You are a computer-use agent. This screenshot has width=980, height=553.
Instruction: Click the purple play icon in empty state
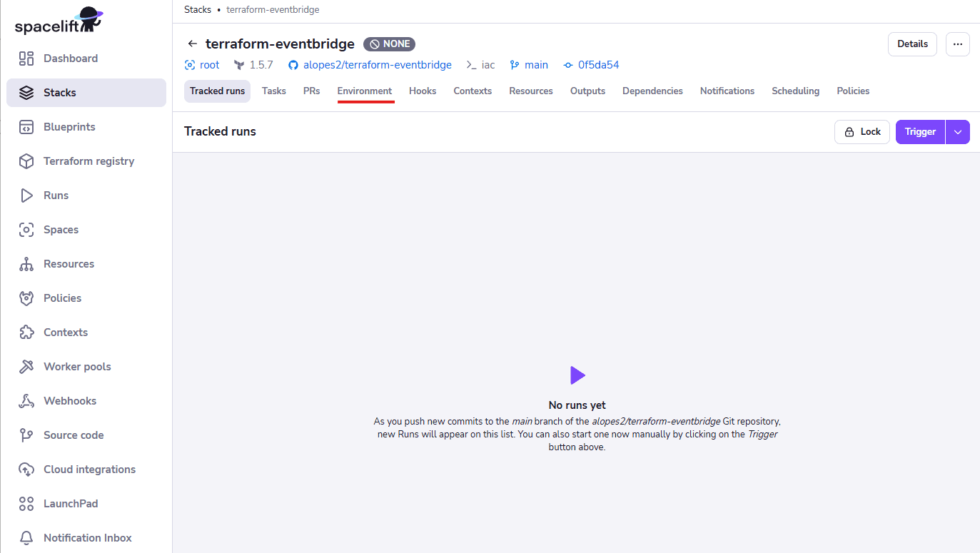click(577, 375)
